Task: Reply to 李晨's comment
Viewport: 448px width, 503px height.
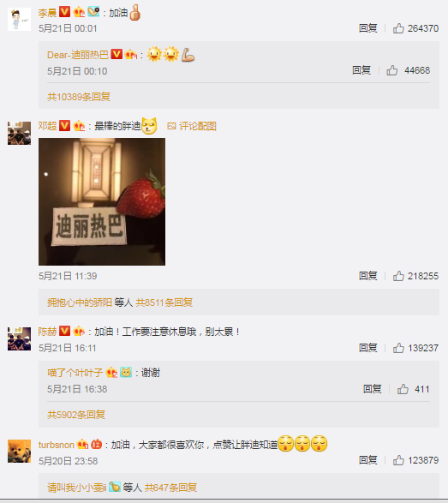Action: pyautogui.click(x=367, y=28)
